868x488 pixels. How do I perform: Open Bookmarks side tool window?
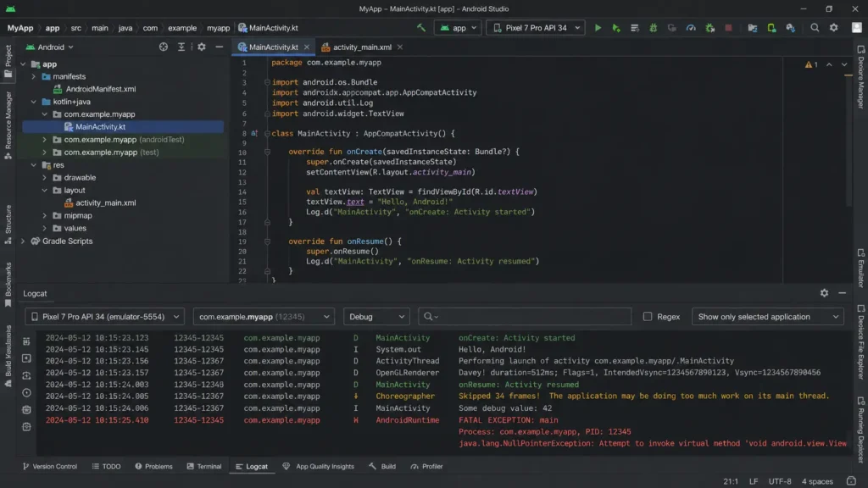[x=8, y=285]
